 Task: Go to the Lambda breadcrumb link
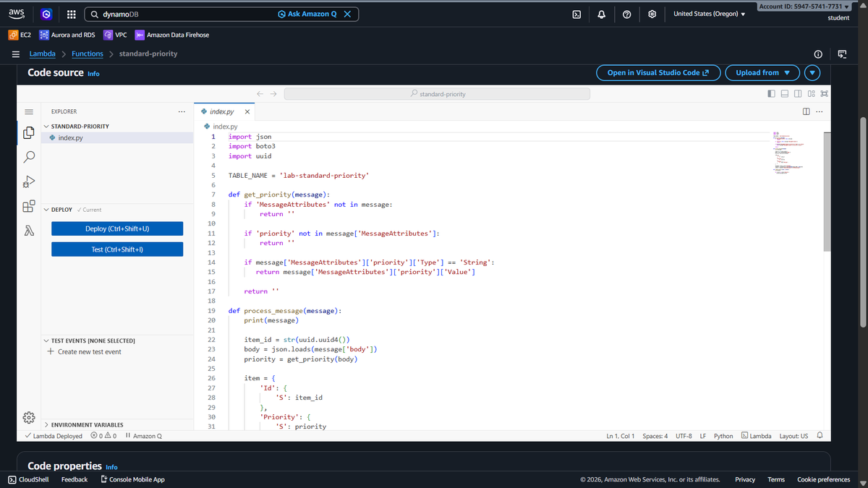[x=42, y=54]
